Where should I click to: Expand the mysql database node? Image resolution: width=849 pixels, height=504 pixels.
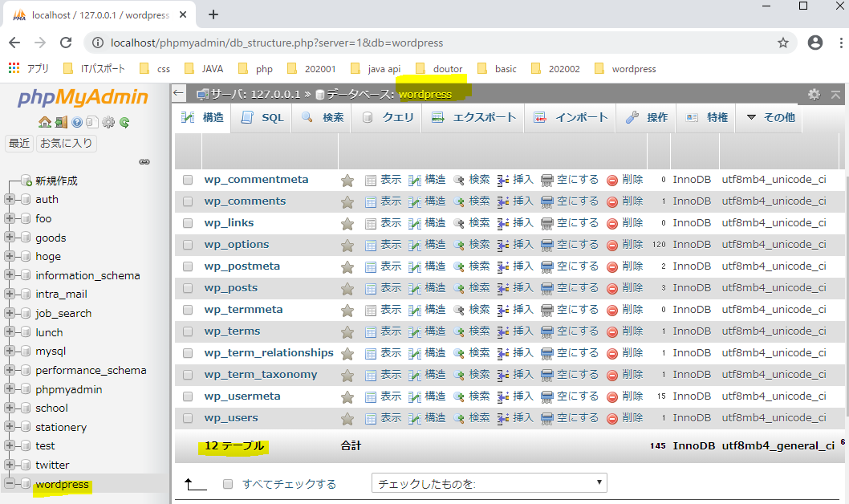(x=9, y=351)
